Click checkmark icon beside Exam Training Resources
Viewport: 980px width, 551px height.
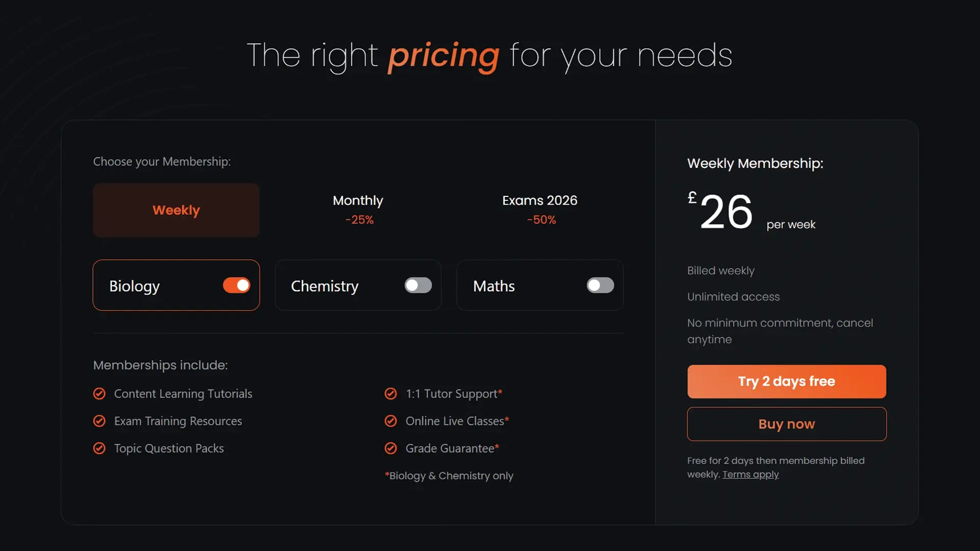100,421
